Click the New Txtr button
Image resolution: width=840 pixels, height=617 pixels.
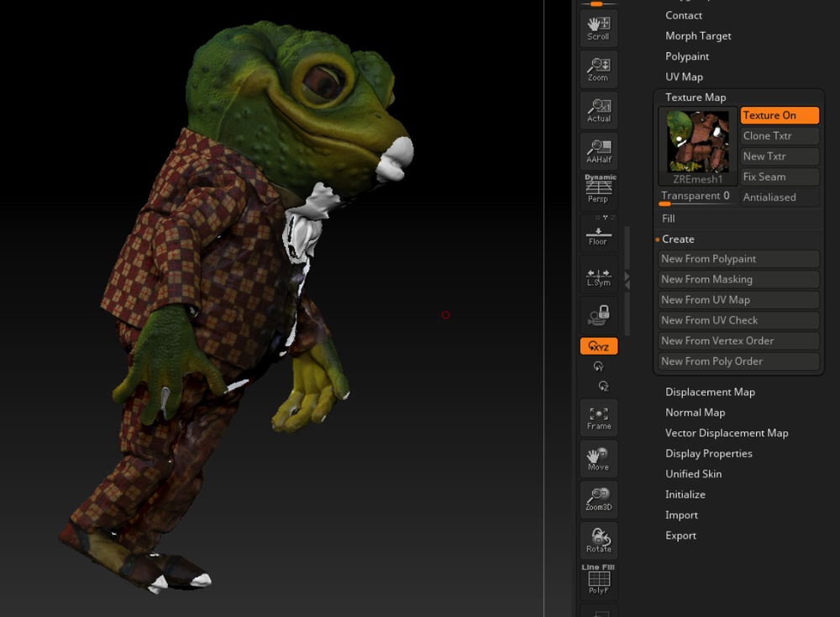tap(780, 156)
